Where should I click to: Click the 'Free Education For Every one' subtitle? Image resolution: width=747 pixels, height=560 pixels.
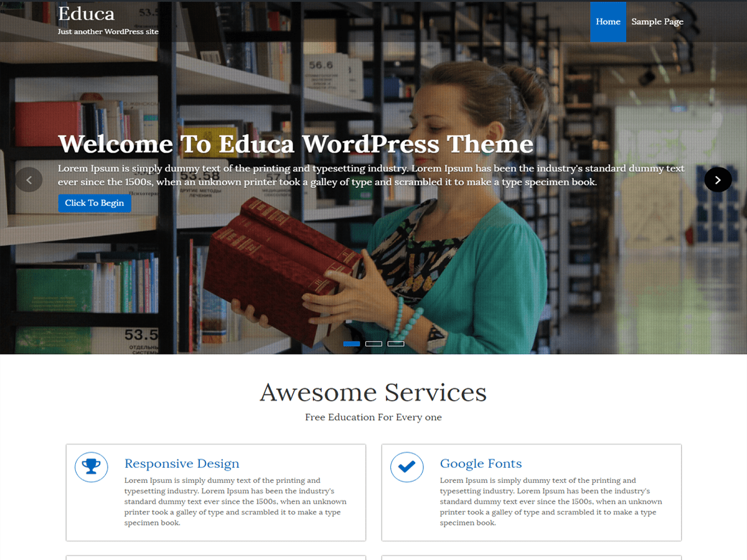[373, 418]
